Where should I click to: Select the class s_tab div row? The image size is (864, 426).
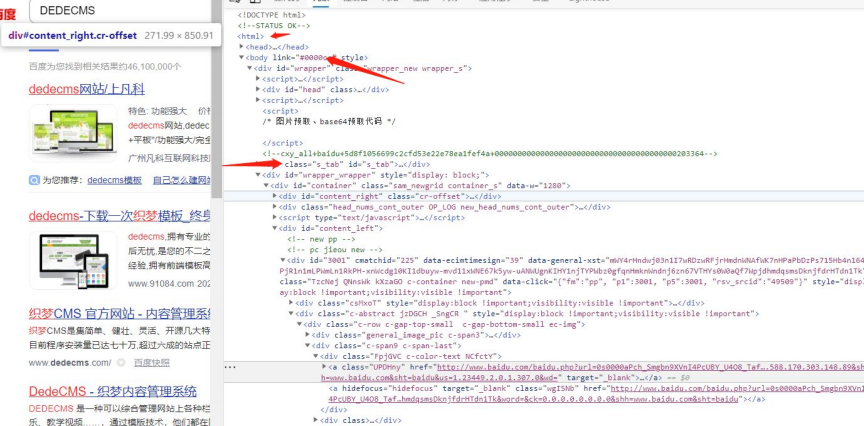click(357, 164)
